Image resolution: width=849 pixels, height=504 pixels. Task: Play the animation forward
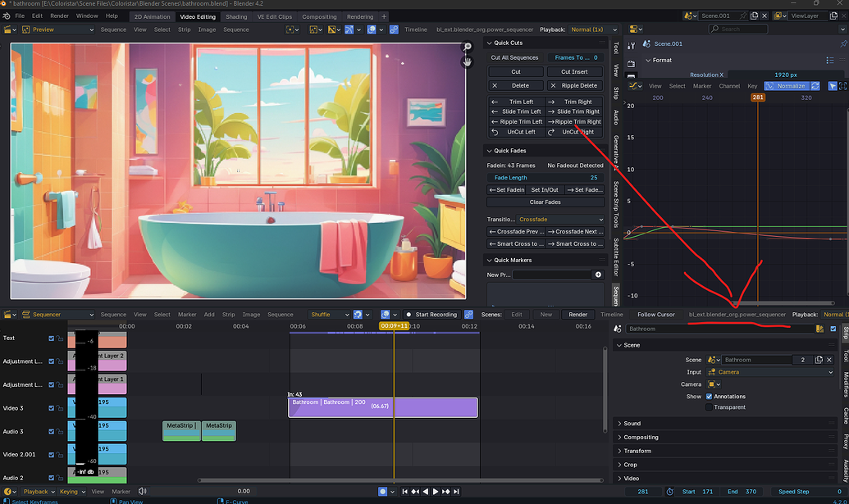coord(436,492)
